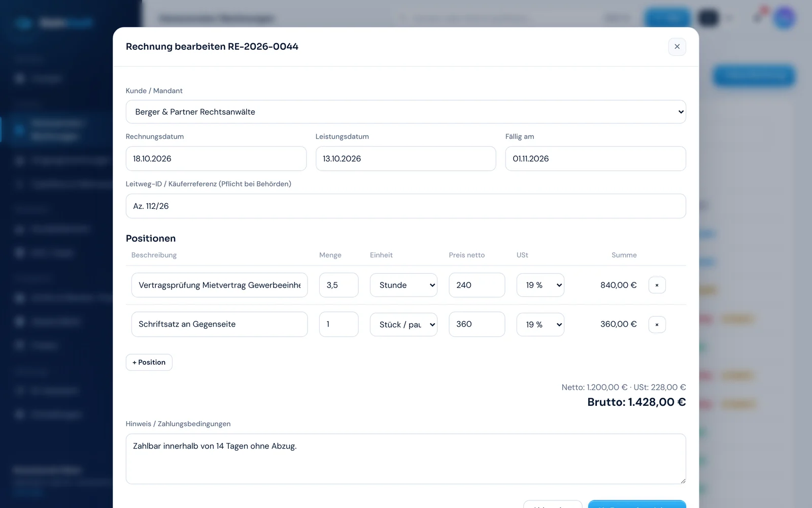Click the Preis netto column header
Image resolution: width=812 pixels, height=508 pixels.
(x=467, y=255)
